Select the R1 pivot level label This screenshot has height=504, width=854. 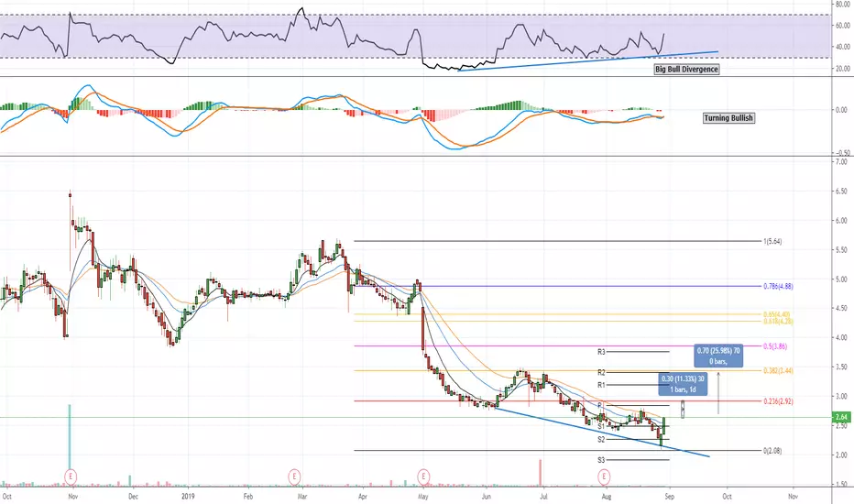tap(601, 385)
